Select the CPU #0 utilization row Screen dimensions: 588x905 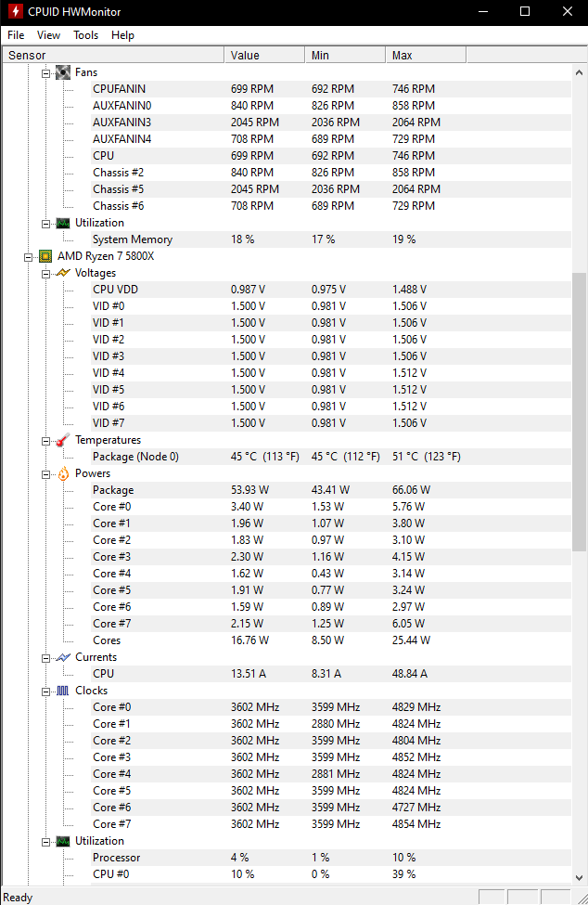point(331,875)
